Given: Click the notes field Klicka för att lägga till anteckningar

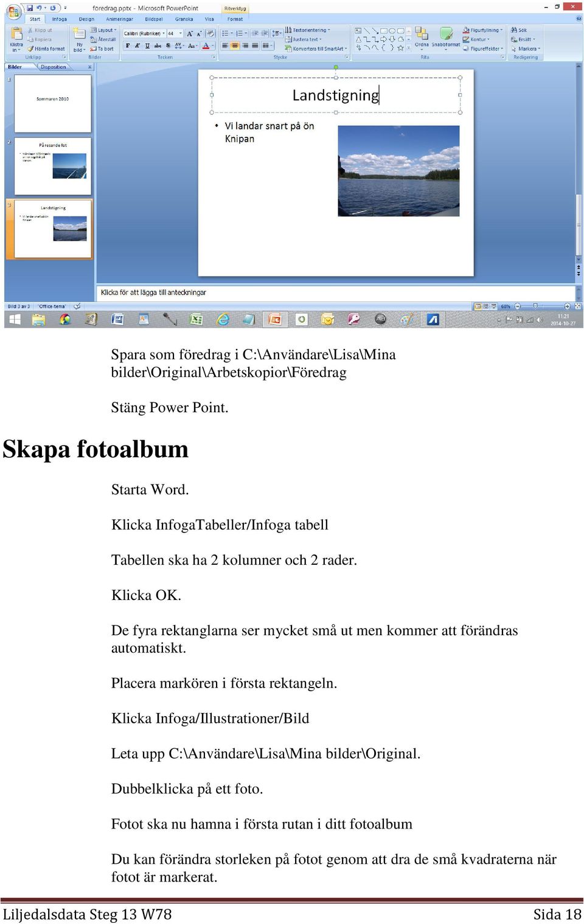Looking at the screenshot, I should [335, 292].
